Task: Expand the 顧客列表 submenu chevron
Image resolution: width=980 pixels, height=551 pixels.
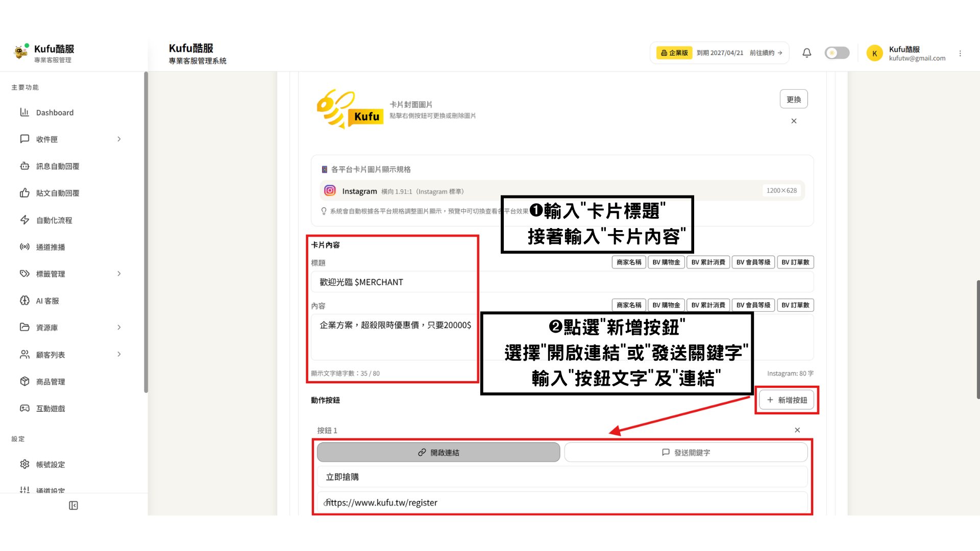Action: click(119, 354)
